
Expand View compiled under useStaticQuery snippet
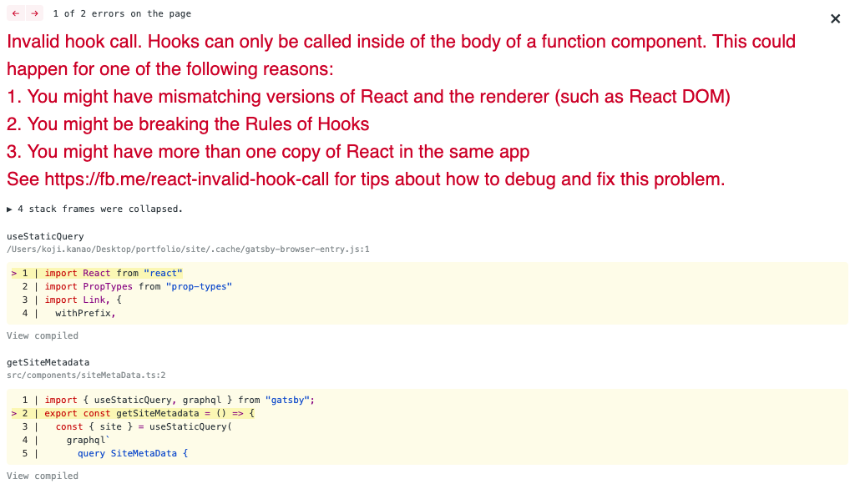(43, 335)
